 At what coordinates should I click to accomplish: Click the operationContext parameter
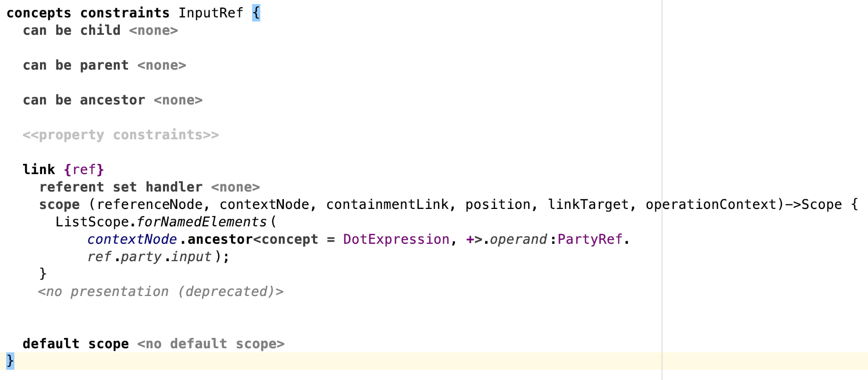click(711, 205)
